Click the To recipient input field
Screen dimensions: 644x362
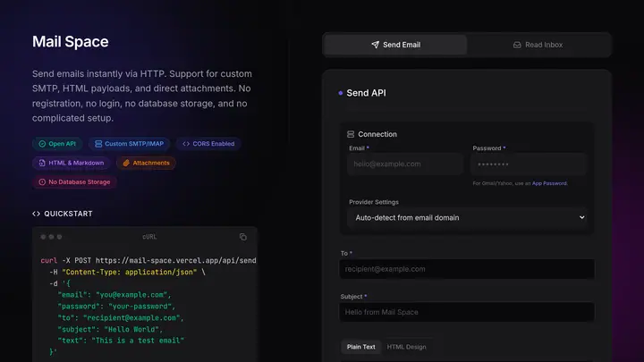[x=467, y=269]
